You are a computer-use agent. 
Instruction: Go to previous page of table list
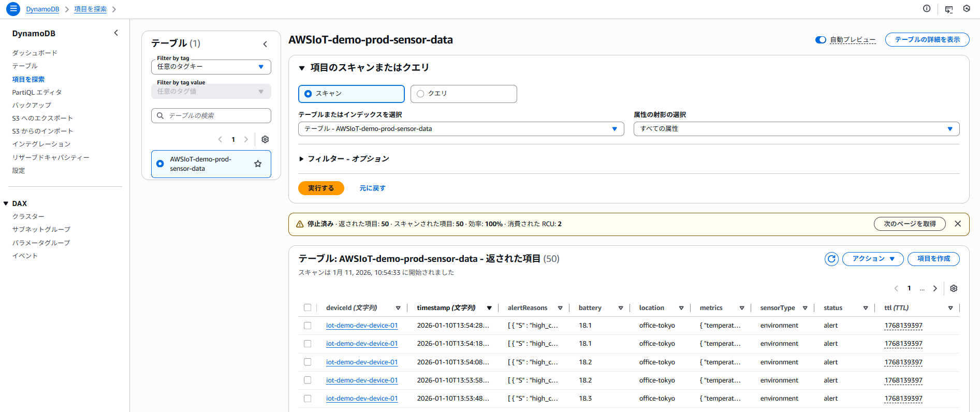pos(220,139)
